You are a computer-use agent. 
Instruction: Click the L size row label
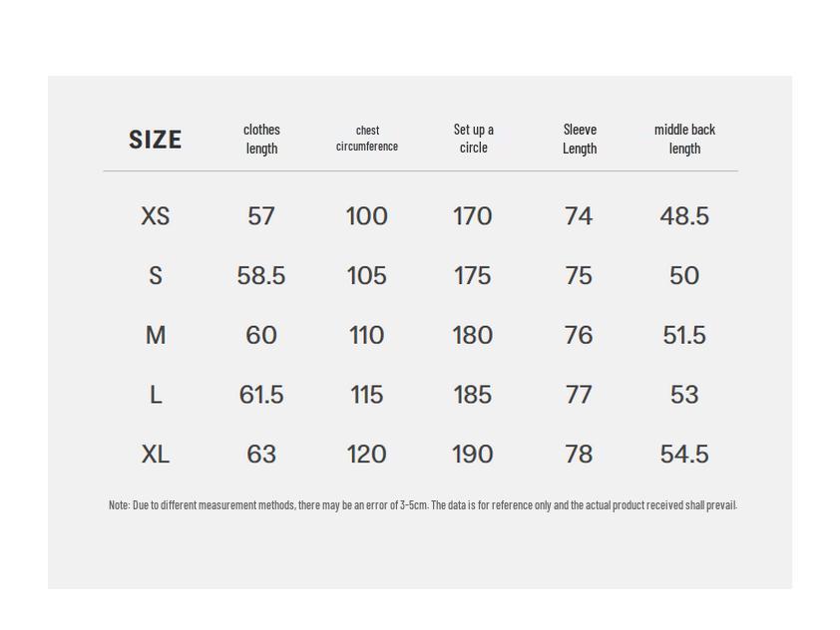coord(156,395)
